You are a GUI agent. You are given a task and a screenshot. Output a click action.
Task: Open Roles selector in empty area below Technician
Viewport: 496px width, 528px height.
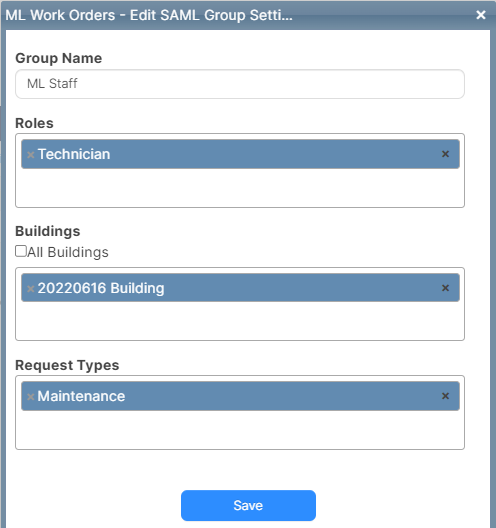[x=240, y=187]
